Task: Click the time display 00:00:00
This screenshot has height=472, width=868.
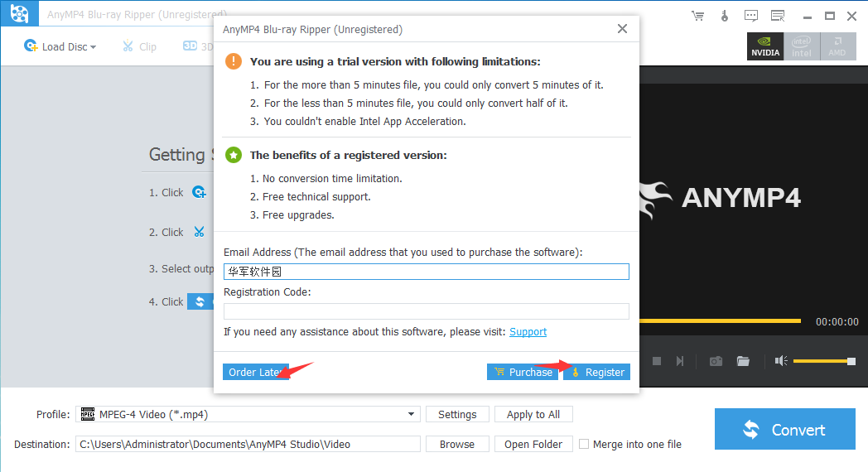Action: point(837,321)
